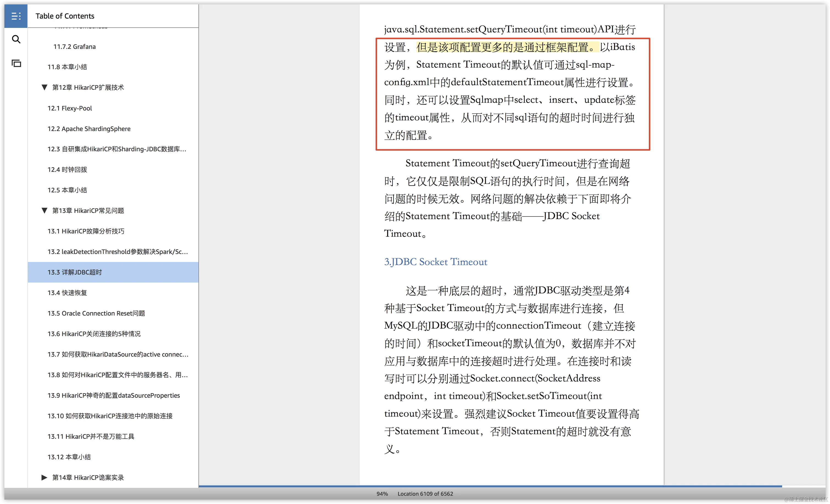Viewport: 830px width, 504px height.
Task: Jump to 12.2 Apache ShardingSphere
Action: [x=89, y=129]
